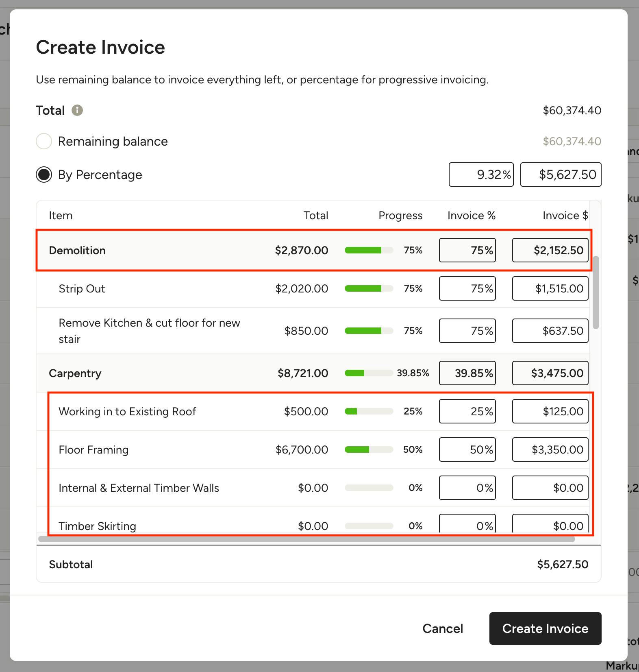Click the Subtotal value $5,627.50

[563, 564]
